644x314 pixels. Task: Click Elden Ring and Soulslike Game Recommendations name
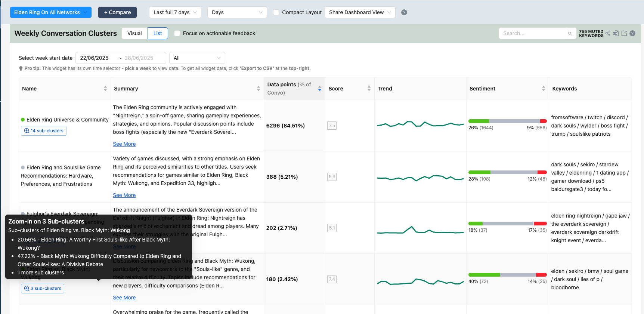click(x=61, y=176)
